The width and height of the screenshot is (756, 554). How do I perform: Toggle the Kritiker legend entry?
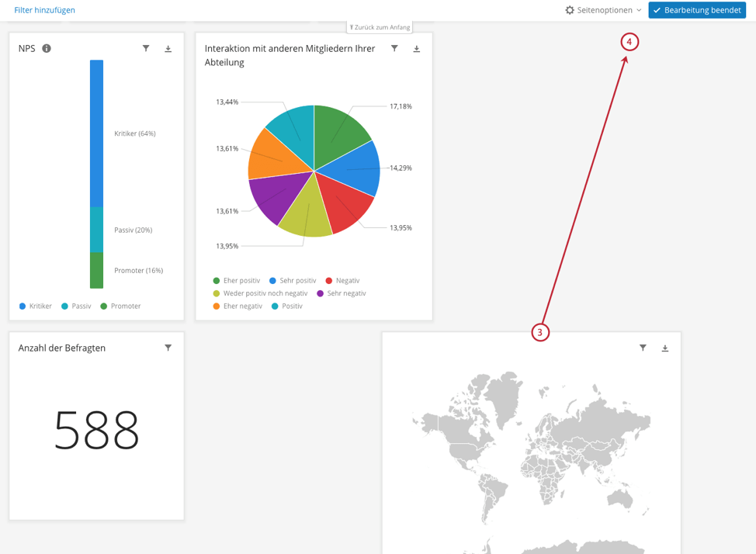pyautogui.click(x=35, y=306)
